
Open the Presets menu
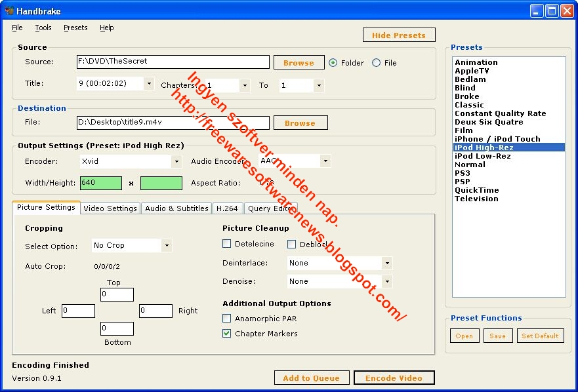click(x=75, y=28)
